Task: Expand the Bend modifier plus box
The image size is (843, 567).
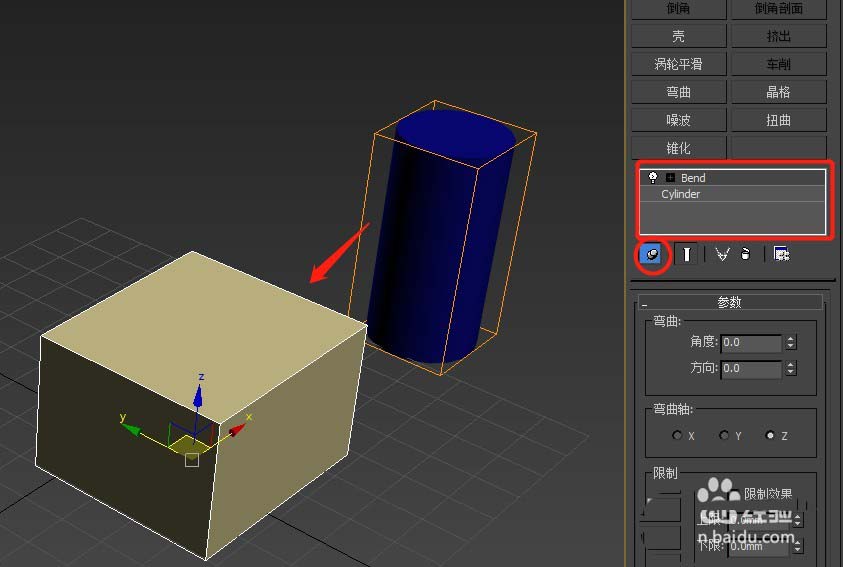Action: tap(670, 178)
